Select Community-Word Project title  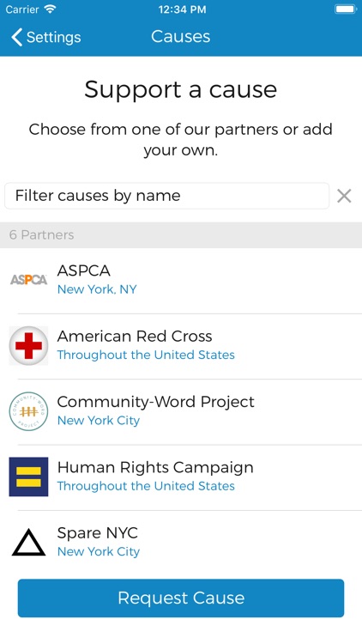point(155,402)
